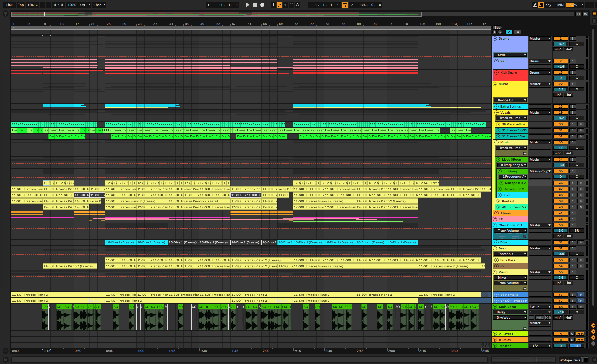Fold the Vocals group track
The height and width of the screenshot is (364, 597).
click(x=497, y=113)
